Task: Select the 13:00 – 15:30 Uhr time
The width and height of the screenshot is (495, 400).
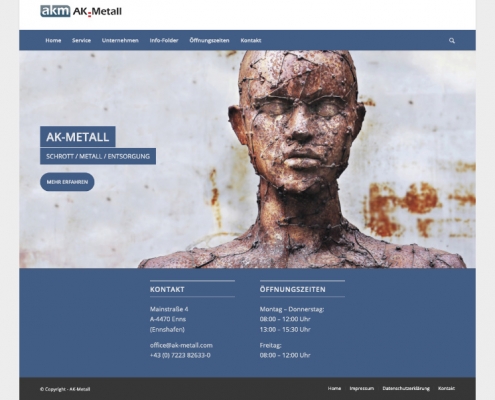Action: tap(285, 329)
